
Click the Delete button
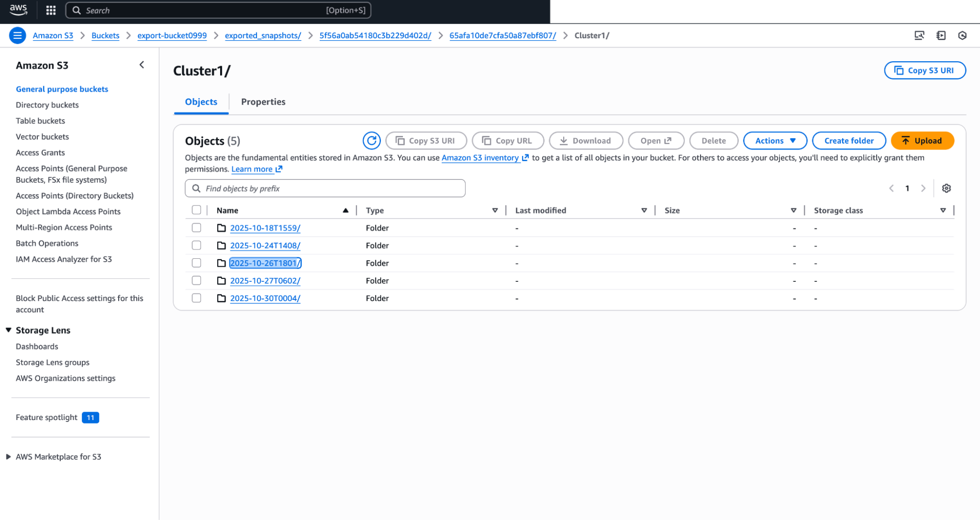(x=713, y=141)
